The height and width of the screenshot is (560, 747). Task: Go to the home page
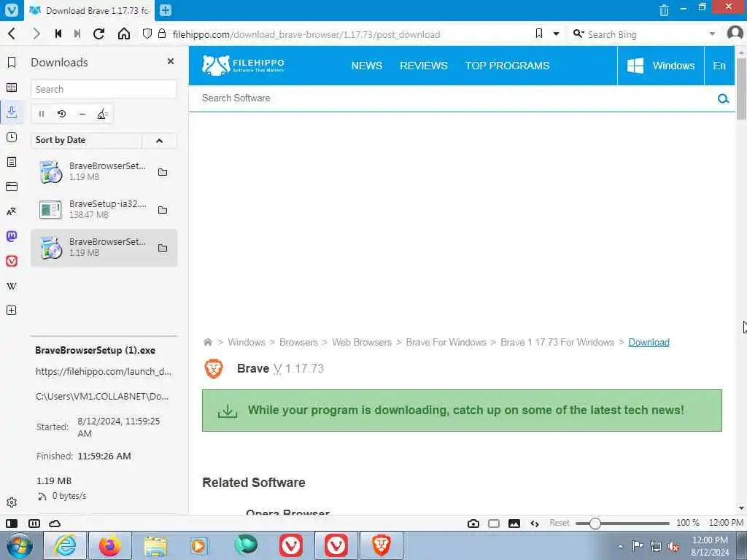(124, 34)
